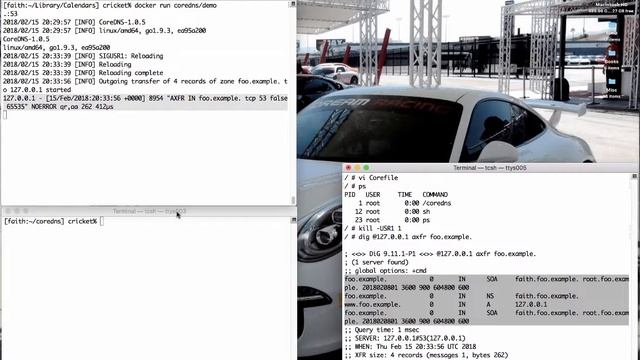Click the 'global options: +cmd' line

pos(385,271)
